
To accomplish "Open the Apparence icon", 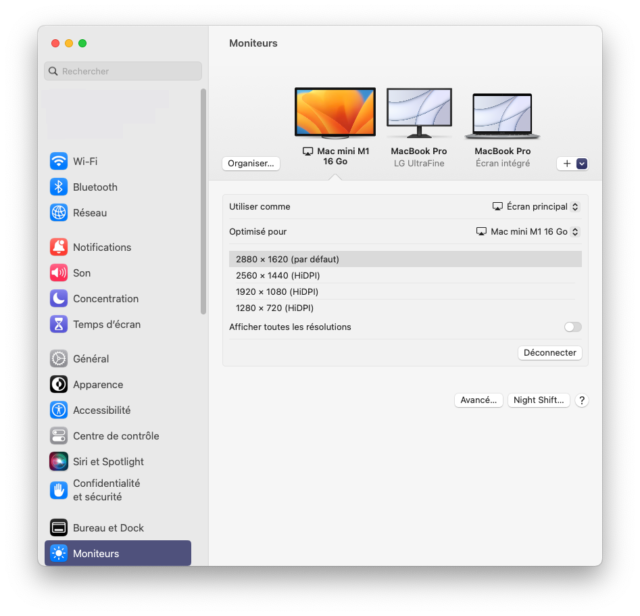I will (x=59, y=384).
